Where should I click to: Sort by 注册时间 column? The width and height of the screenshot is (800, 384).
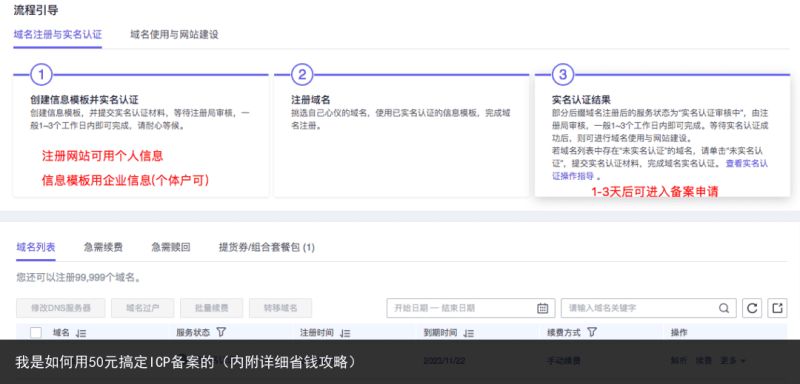click(345, 333)
